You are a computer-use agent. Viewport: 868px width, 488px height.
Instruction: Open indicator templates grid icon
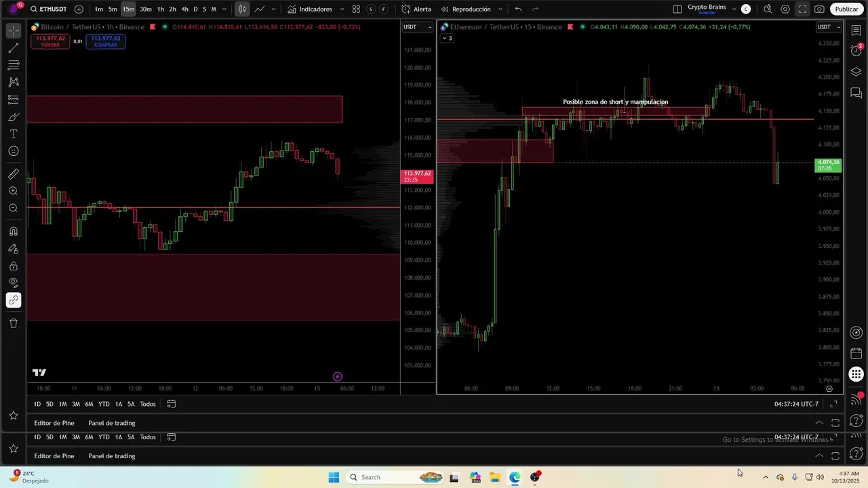tap(356, 9)
